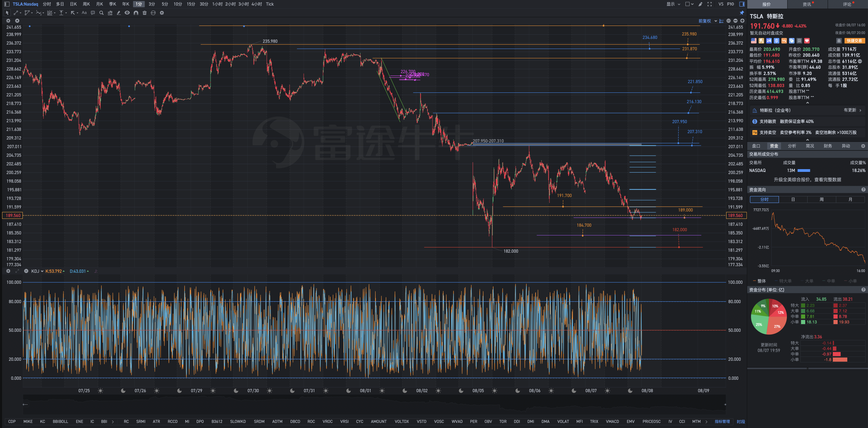Image resolution: width=868 pixels, height=428 pixels.
Task: Select the polygon shape drawing tool
Action: click(28, 13)
